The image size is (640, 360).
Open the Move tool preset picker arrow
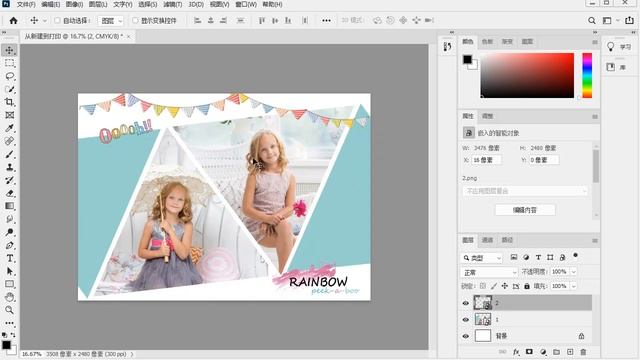click(x=45, y=20)
